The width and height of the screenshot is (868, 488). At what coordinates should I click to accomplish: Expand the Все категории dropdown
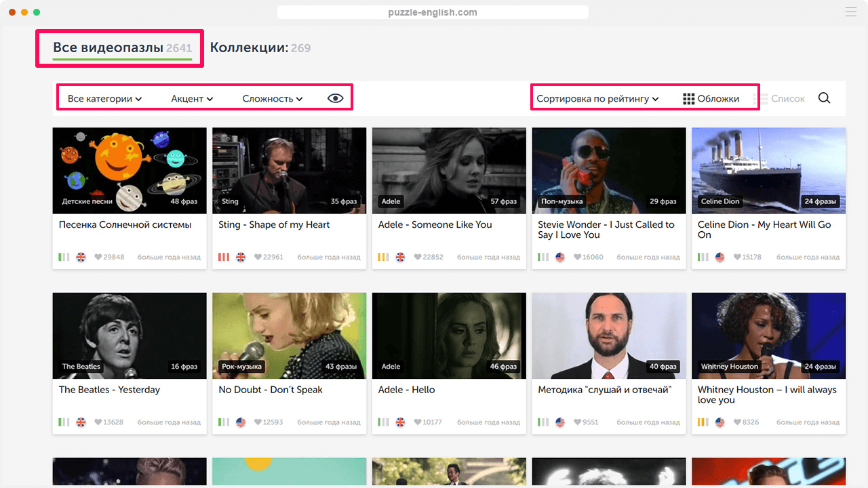[104, 99]
